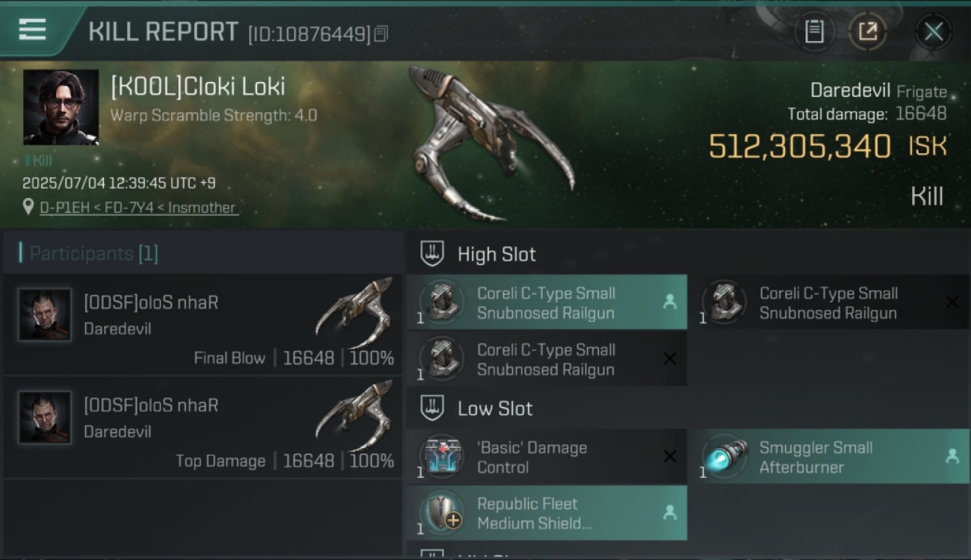Open Final Blow participant oloS nhaR portrait
This screenshot has height=560, width=971.
pos(45,314)
